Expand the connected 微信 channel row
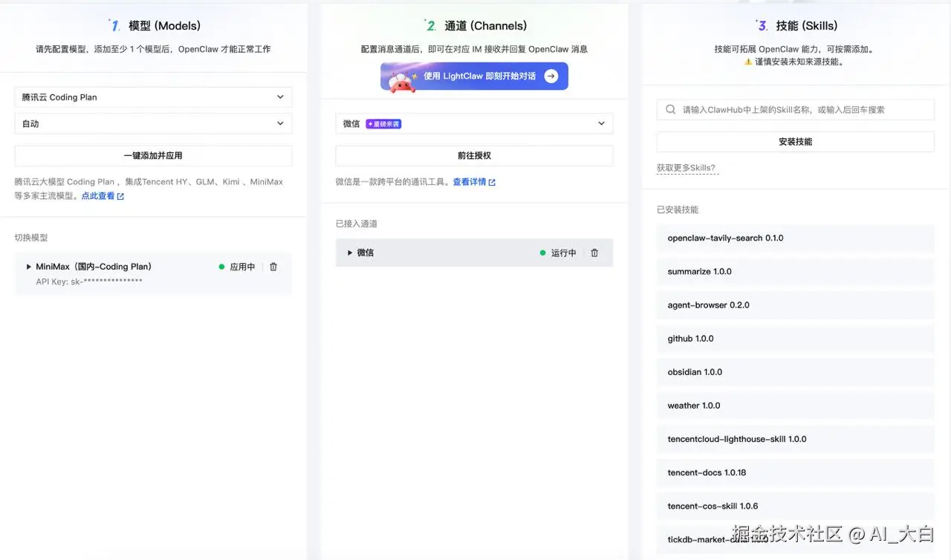The image size is (951, 560). pyautogui.click(x=350, y=253)
